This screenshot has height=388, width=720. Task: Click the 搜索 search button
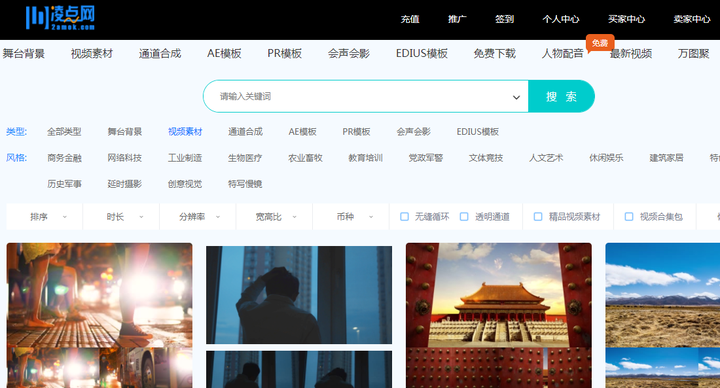(x=561, y=96)
